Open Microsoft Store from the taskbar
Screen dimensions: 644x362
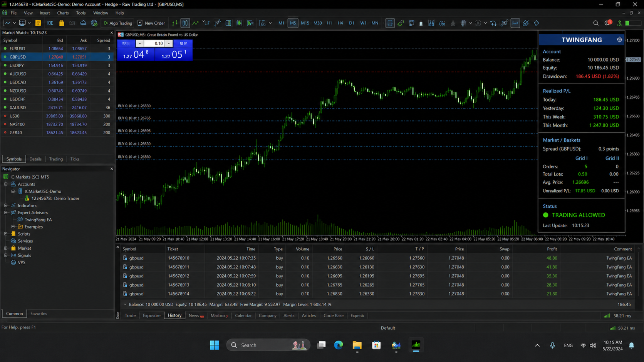coord(376,345)
